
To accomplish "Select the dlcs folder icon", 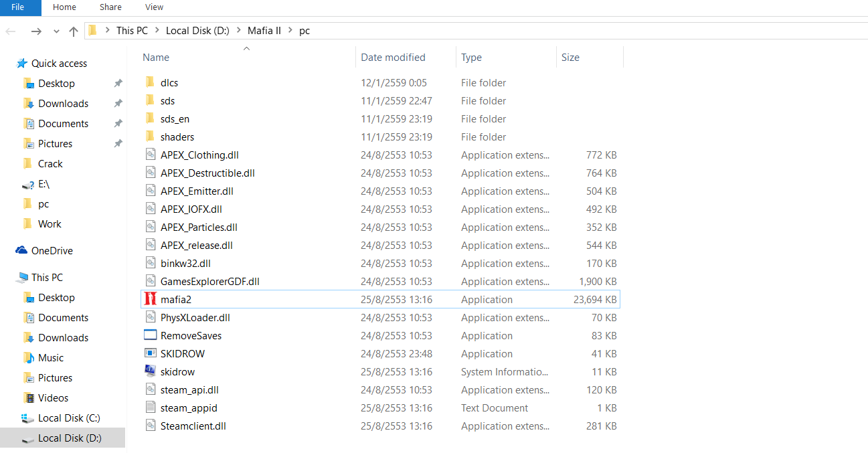I will 150,82.
